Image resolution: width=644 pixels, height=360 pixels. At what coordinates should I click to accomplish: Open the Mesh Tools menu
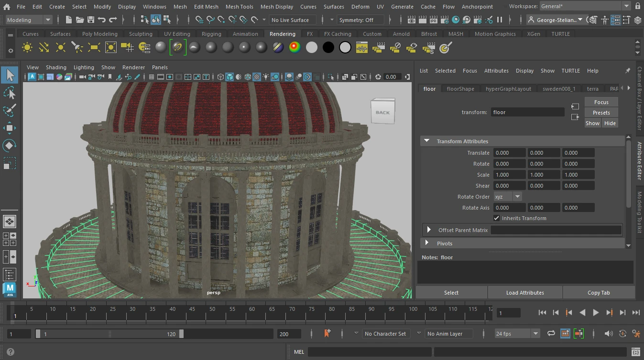tap(239, 7)
